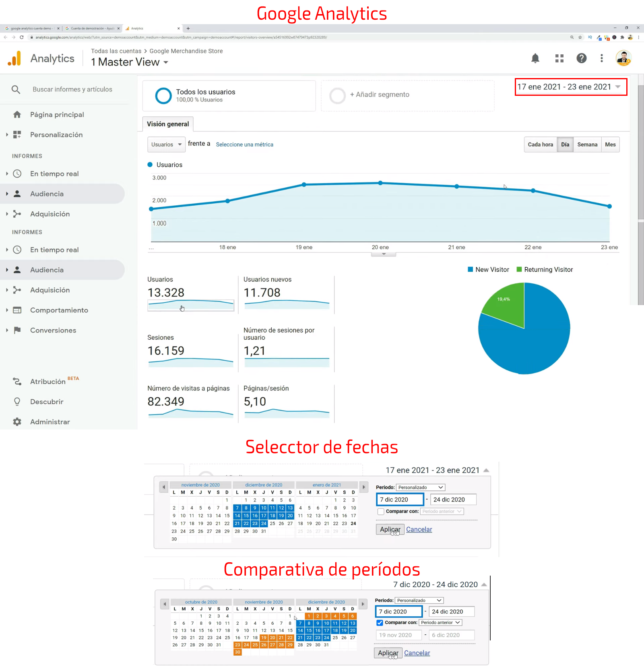Expand the Comportamiento section arrow
This screenshot has width=644, height=671.
[x=7, y=310]
